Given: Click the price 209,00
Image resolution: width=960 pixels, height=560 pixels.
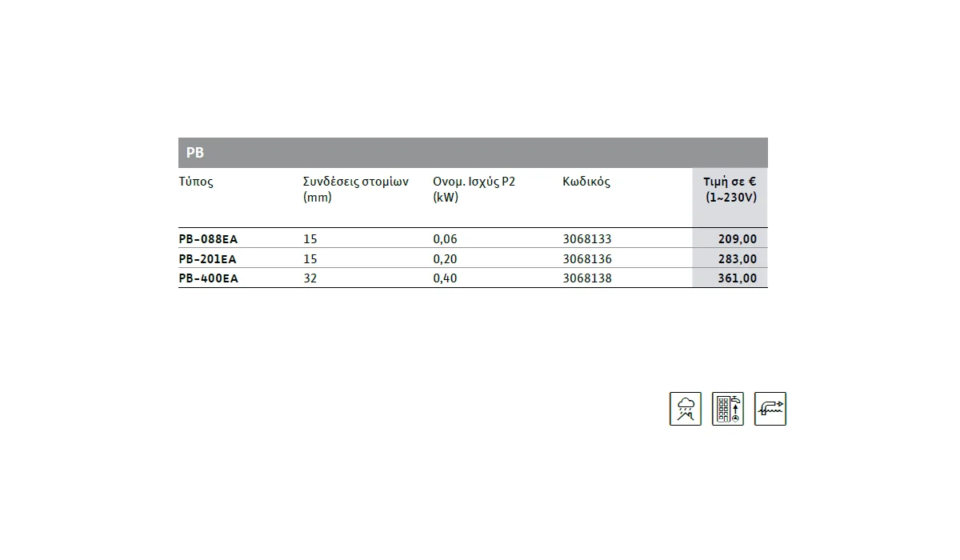Looking at the screenshot, I should pos(738,239).
